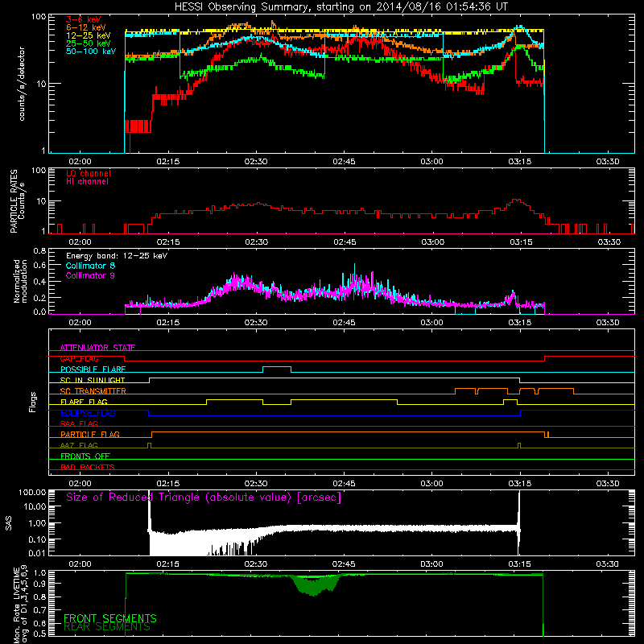The width and height of the screenshot is (644, 644).
Task: Click the AAZ_FLAG label
Action: 79,445
